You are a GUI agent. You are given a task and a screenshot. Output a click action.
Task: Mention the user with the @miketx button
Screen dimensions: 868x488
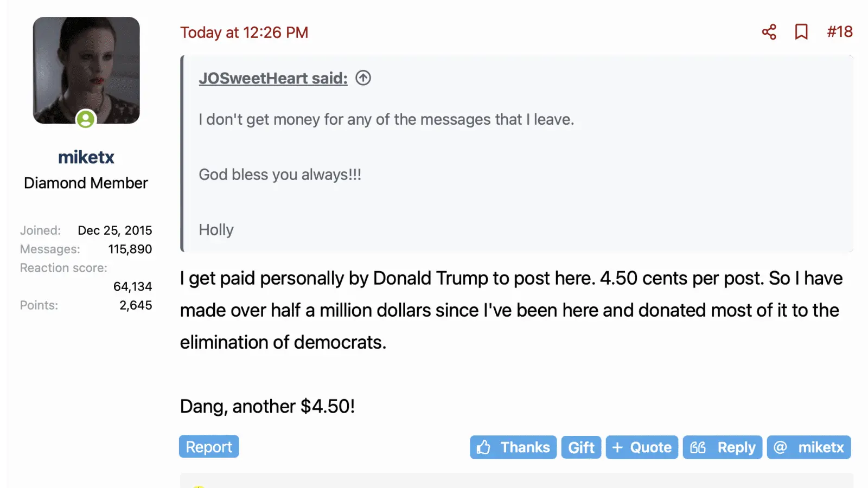809,447
